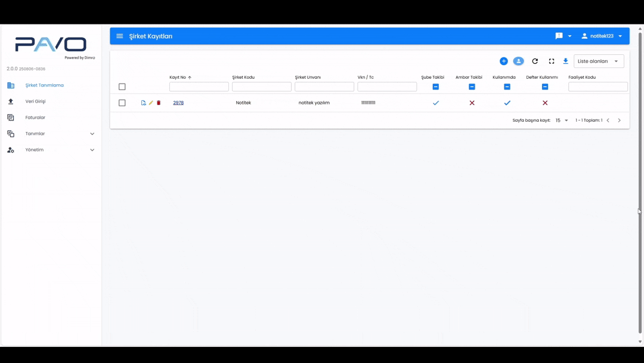Click the blue add new record icon
The height and width of the screenshot is (363, 644).
[504, 61]
